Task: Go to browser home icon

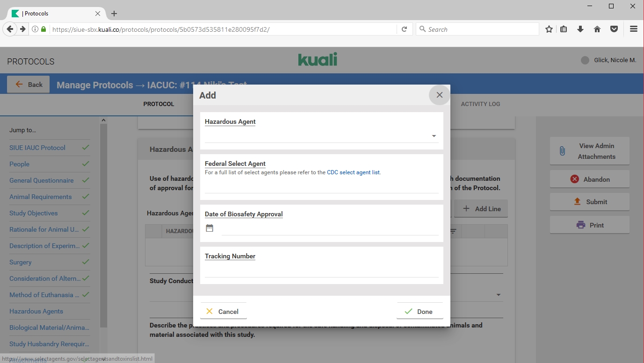Action: (x=597, y=29)
